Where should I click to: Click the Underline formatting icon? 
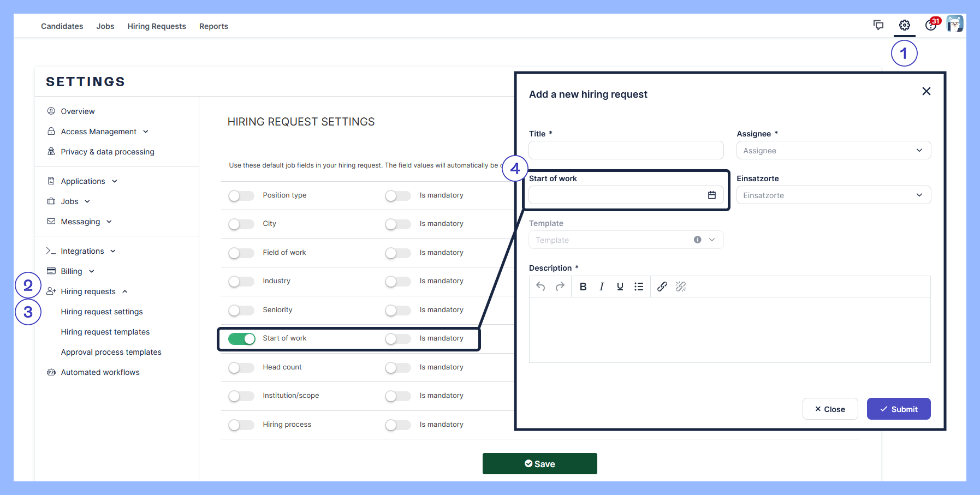click(x=620, y=287)
